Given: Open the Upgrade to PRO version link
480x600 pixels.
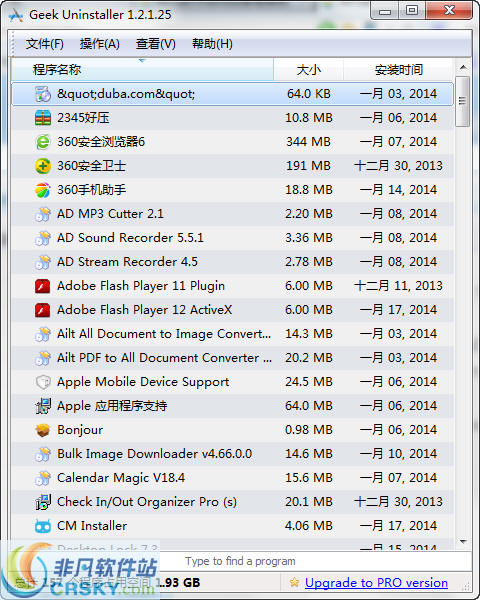Looking at the screenshot, I should (376, 582).
